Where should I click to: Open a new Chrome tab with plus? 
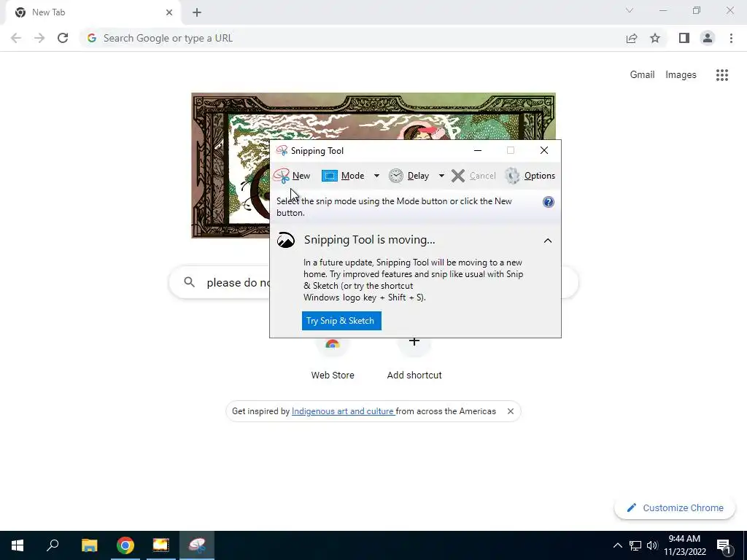coord(197,12)
